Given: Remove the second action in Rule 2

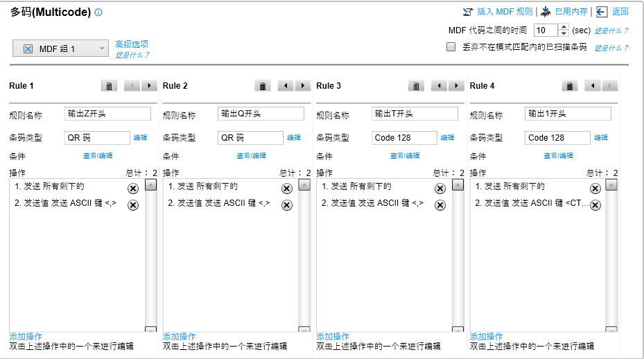Looking at the screenshot, I should click(x=286, y=204).
